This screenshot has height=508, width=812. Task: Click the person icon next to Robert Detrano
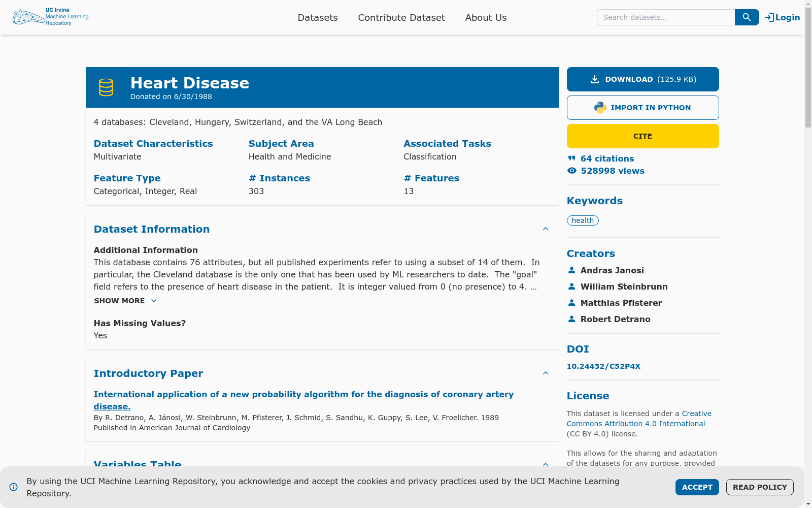(x=572, y=319)
